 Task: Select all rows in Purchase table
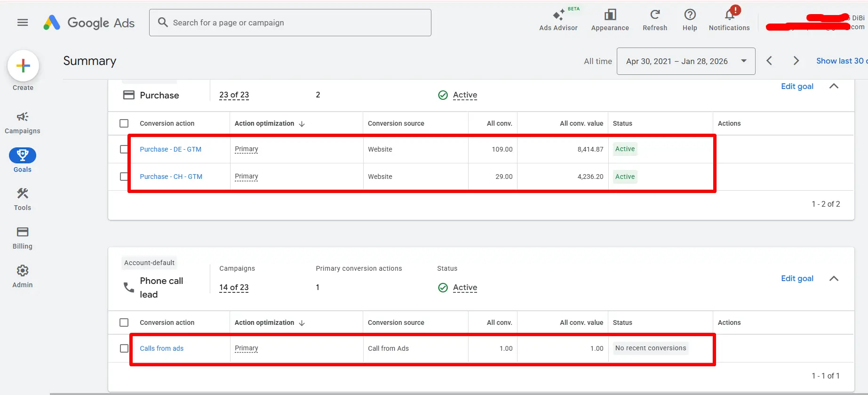click(124, 123)
